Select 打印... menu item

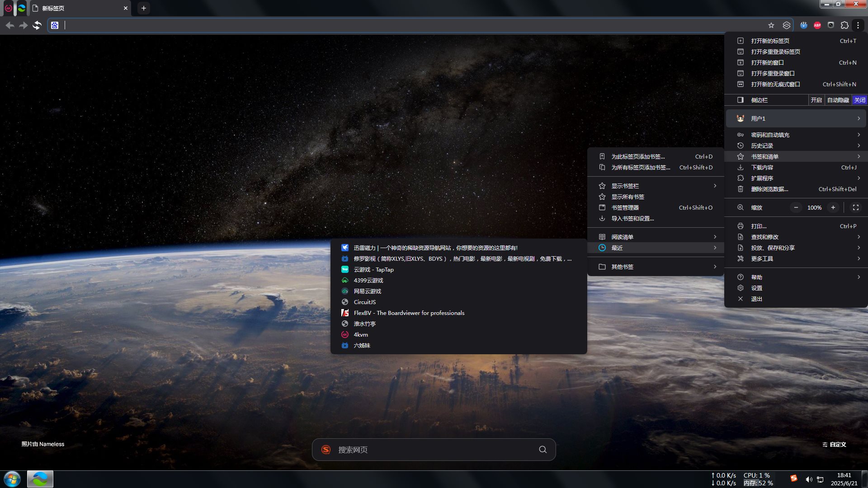pyautogui.click(x=796, y=226)
